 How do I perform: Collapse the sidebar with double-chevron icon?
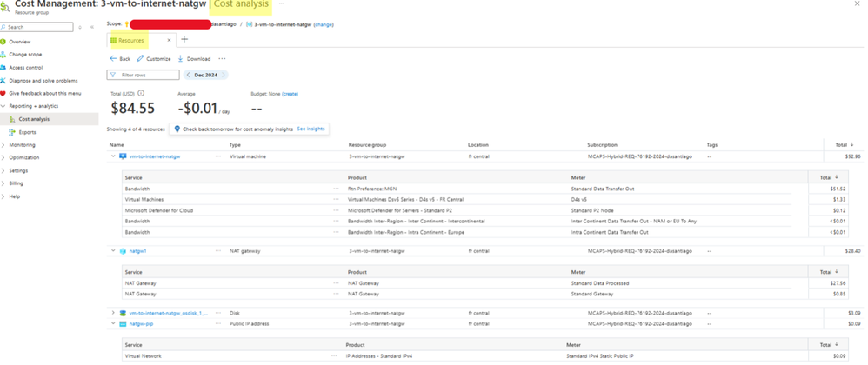91,27
